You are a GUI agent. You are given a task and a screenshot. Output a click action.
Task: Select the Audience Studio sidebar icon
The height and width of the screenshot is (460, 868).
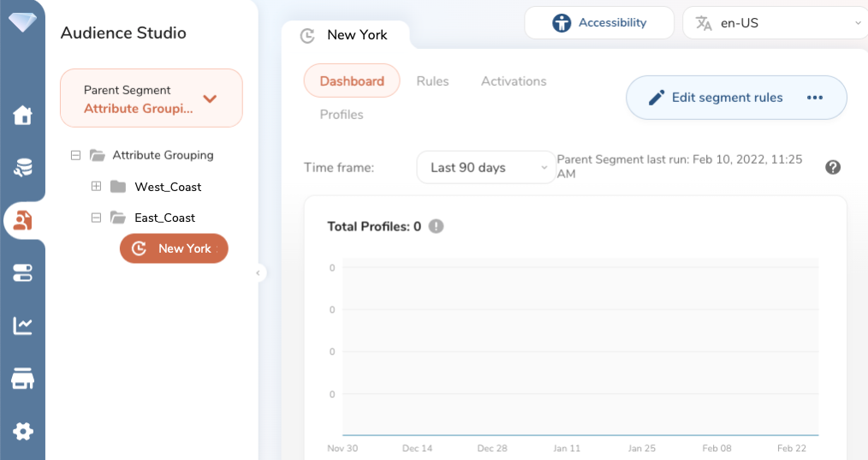coord(23,221)
